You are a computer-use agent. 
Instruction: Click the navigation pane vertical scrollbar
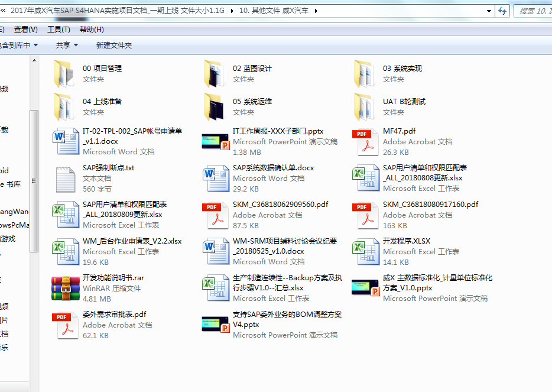click(x=34, y=177)
